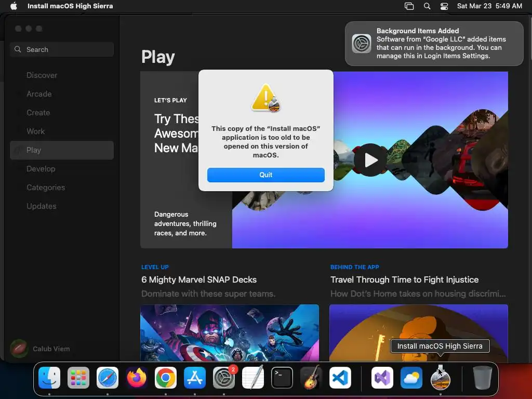
Task: Select Arcade in App Store sidebar
Action: click(62, 94)
